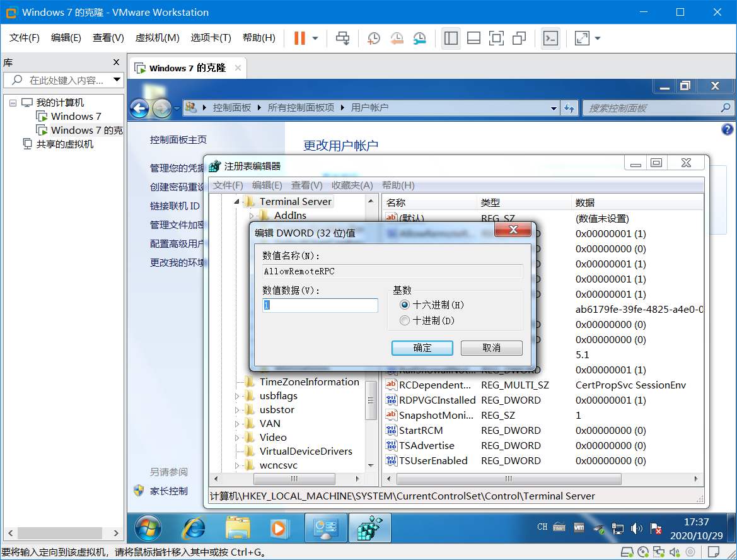Open the snapshot manager toolbar icon
This screenshot has width=737, height=560.
point(419,38)
